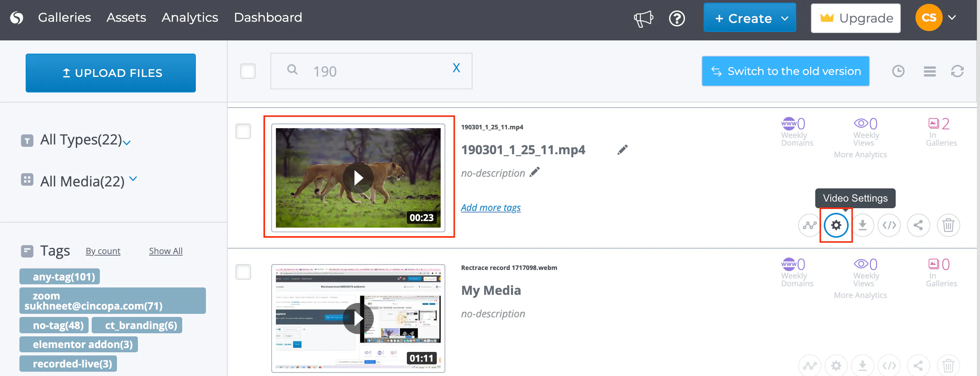Refresh the assets list

[x=957, y=71]
